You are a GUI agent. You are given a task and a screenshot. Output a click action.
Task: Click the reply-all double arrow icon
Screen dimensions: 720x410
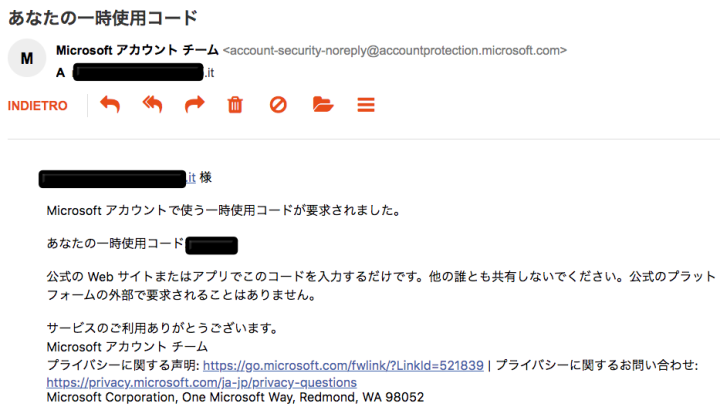click(x=152, y=104)
